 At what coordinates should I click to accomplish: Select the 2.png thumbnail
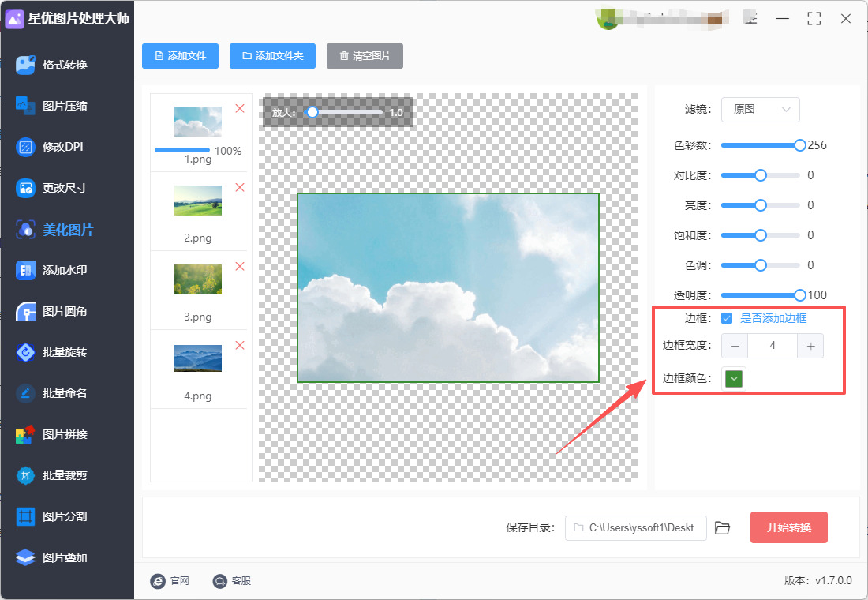coord(197,200)
